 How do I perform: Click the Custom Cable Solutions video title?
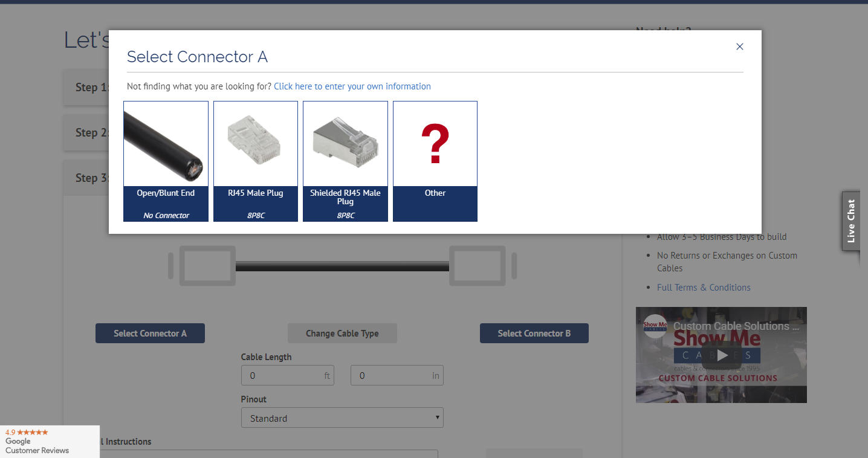736,326
